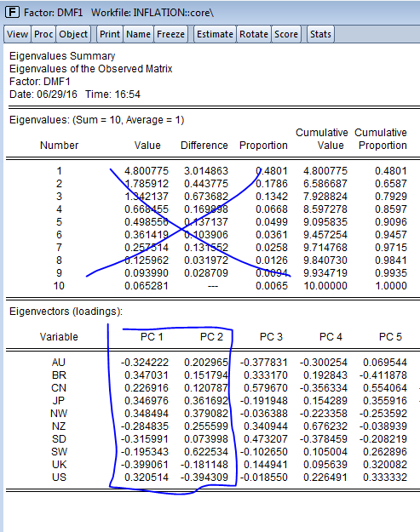Click the Factor object F icon
Image resolution: width=420 pixels, height=532 pixels.
(x=12, y=13)
